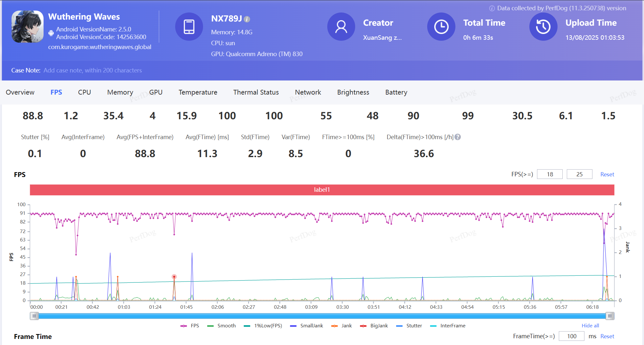Open the Thermal Status tab
This screenshot has height=345, width=644.
(256, 92)
